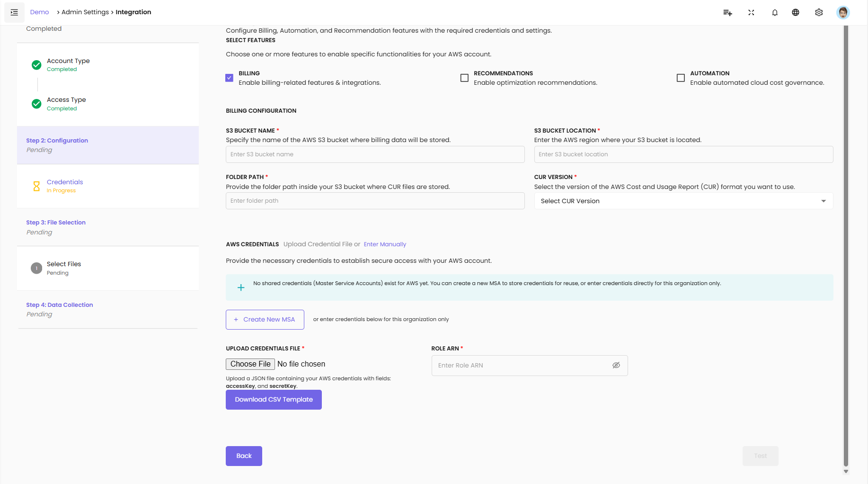868x484 pixels.
Task: Expand the Select CUR Version dropdown
Action: [683, 201]
